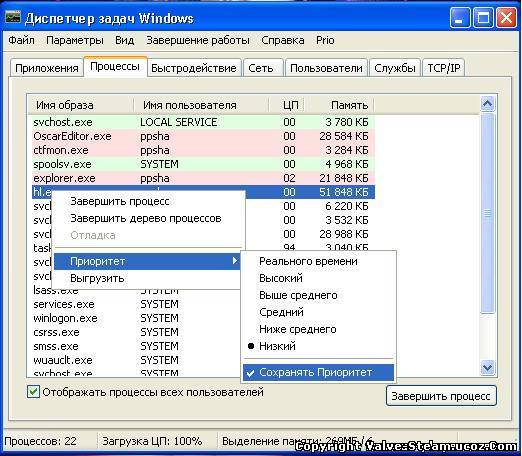Screen dimensions: 522x456
Task: Click the Завершить процесс button
Action: click(x=441, y=396)
